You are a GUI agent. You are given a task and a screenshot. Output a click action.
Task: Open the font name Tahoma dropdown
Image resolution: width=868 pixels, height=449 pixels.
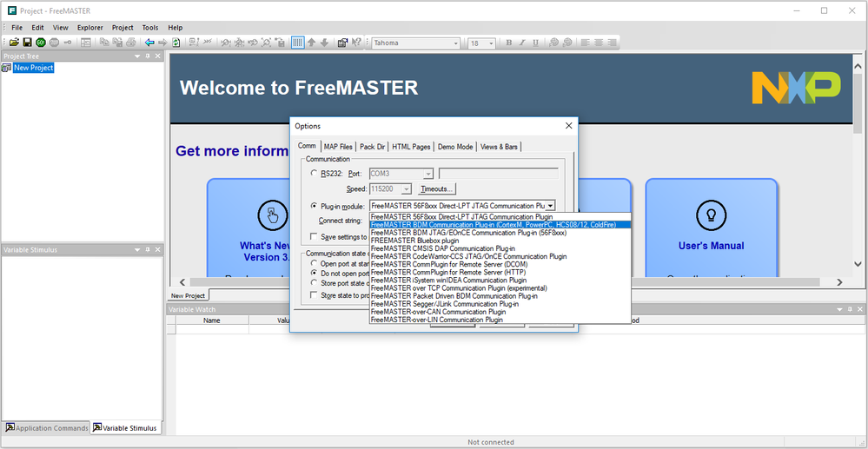pos(455,43)
